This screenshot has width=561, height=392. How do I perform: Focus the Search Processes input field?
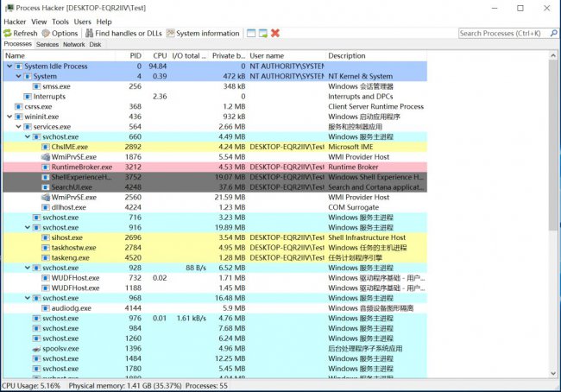[x=504, y=34]
